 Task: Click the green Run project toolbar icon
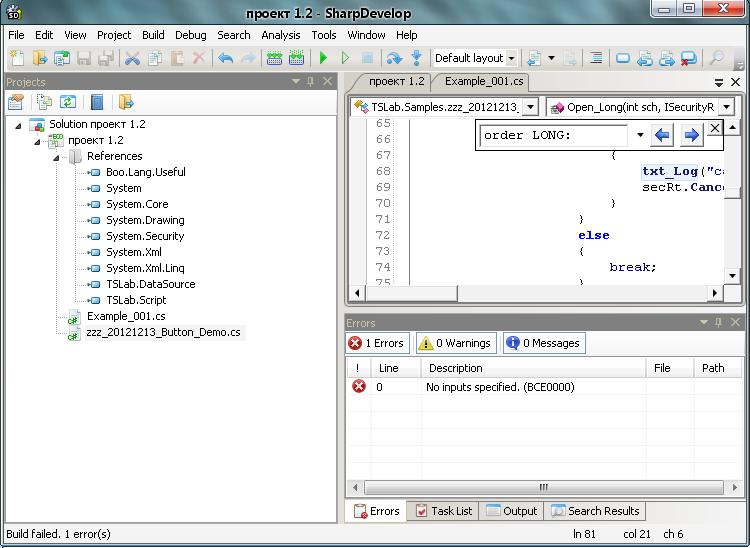tap(323, 59)
